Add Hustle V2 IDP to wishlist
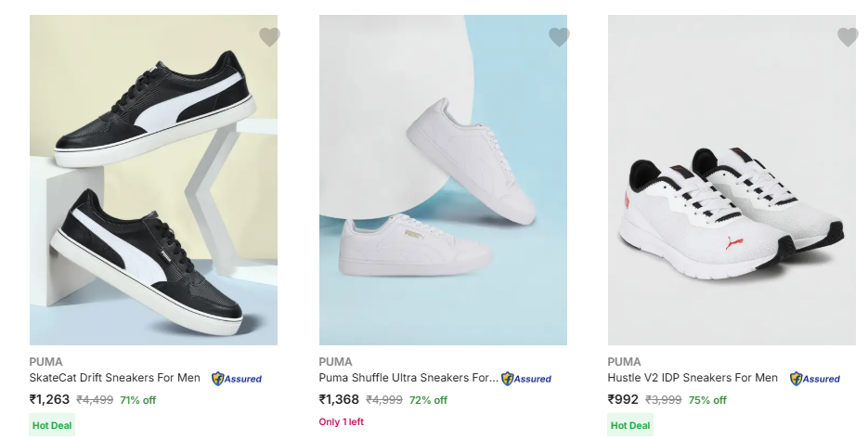Image resolution: width=868 pixels, height=440 pixels. coord(848,37)
